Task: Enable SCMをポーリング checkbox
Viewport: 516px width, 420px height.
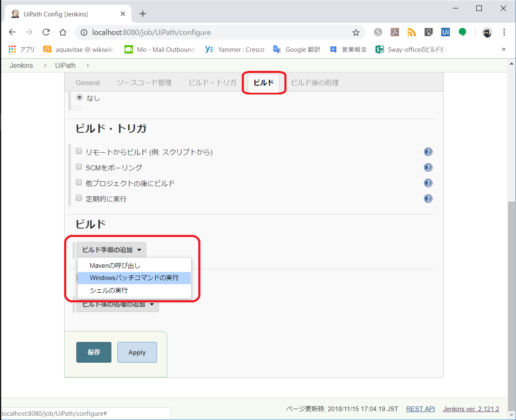Action: tap(79, 167)
